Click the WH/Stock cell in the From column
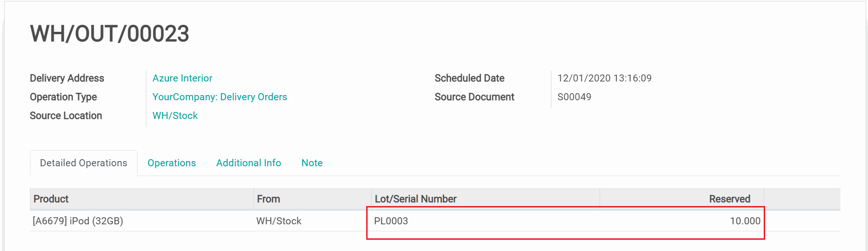868x251 pixels. click(279, 221)
